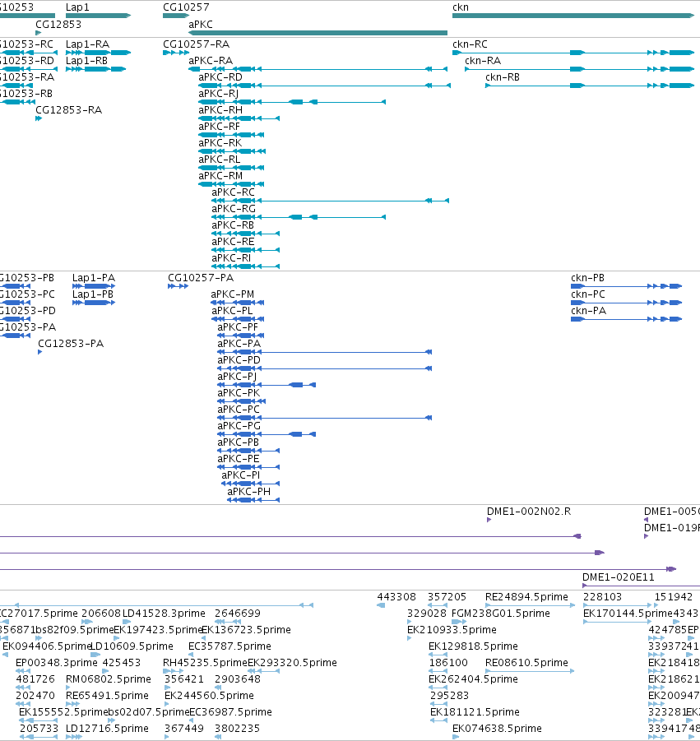
Task: Open transcript aPKC-RG
Action: pyautogui.click(x=234, y=209)
